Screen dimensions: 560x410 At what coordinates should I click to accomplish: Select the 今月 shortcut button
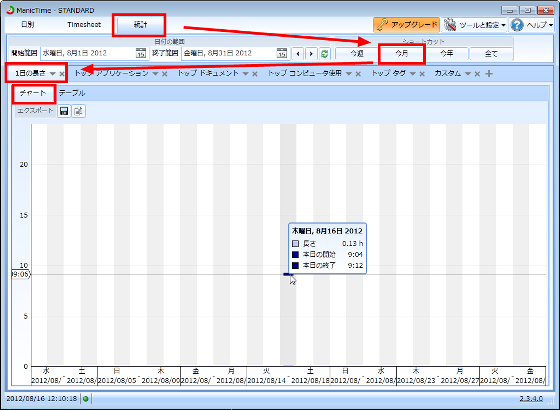pos(401,54)
